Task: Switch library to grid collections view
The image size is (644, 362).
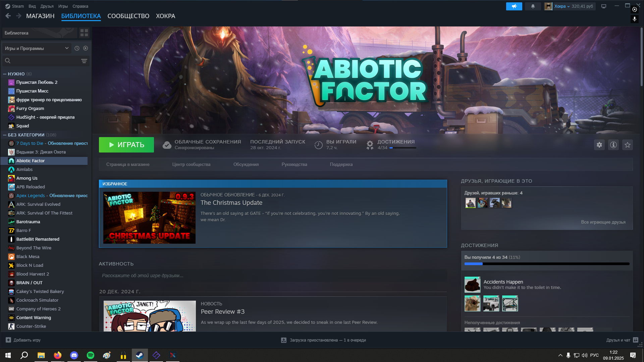Action: [84, 33]
